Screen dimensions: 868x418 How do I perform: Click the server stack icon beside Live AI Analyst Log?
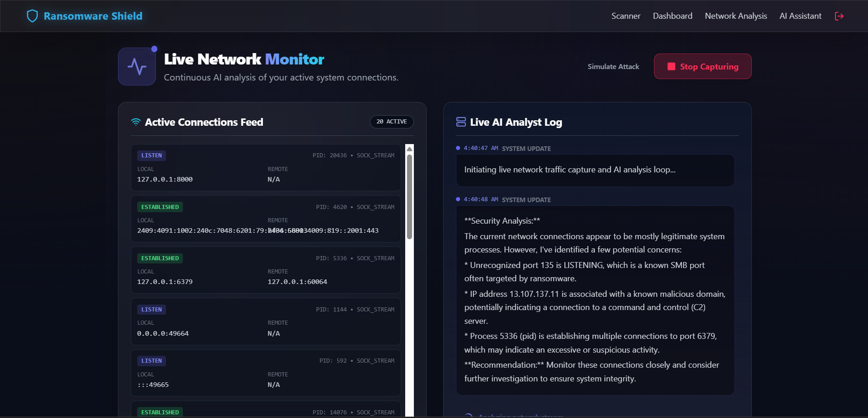click(x=461, y=122)
